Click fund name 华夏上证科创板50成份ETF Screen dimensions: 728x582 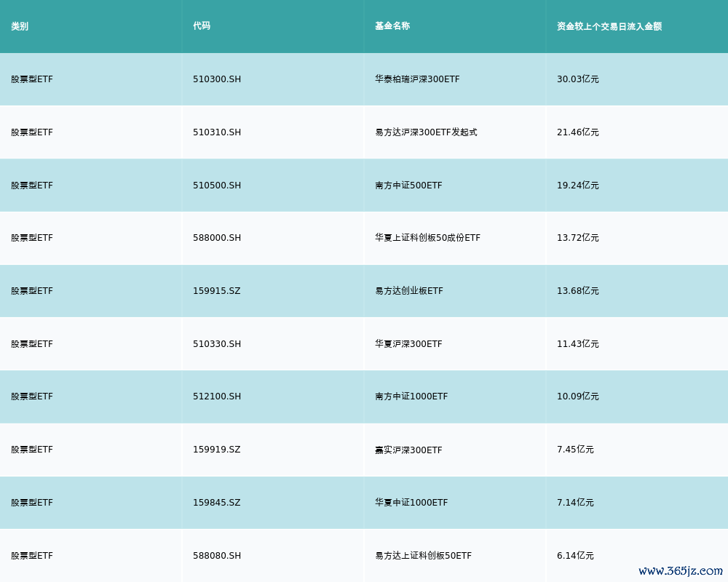tap(427, 238)
